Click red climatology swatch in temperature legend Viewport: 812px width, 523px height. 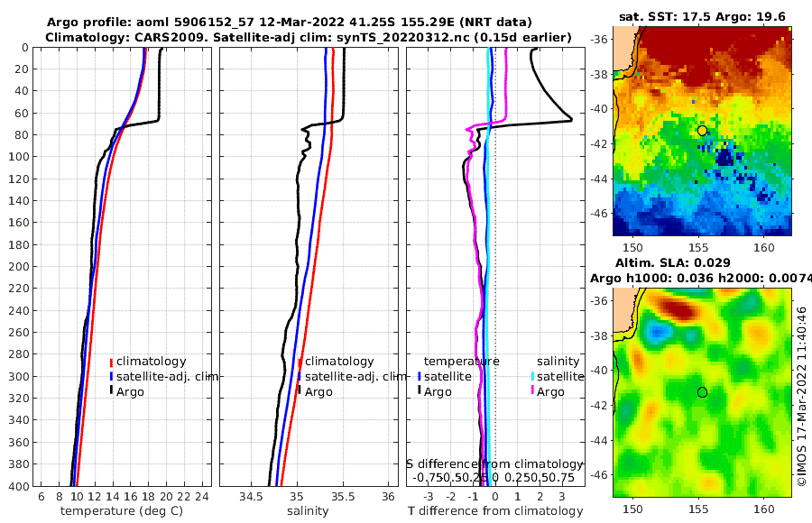click(111, 362)
